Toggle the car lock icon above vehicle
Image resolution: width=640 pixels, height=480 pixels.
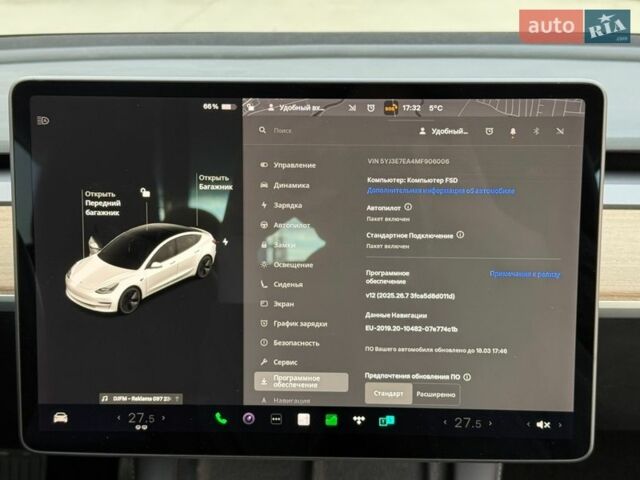pos(145,192)
